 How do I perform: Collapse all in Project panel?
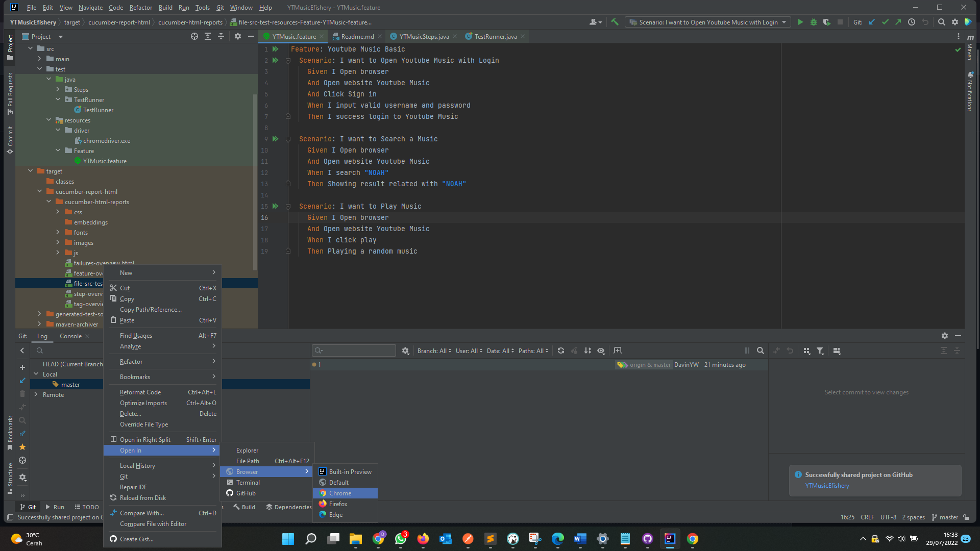(221, 36)
